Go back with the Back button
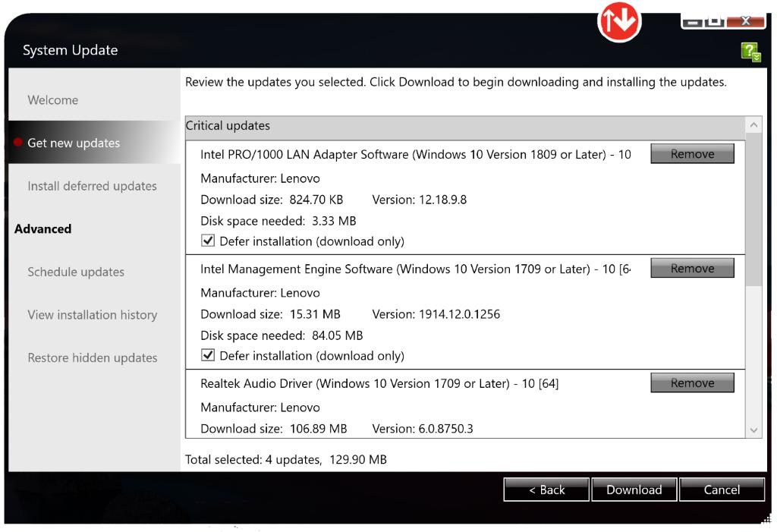The height and width of the screenshot is (532, 777). coord(546,490)
